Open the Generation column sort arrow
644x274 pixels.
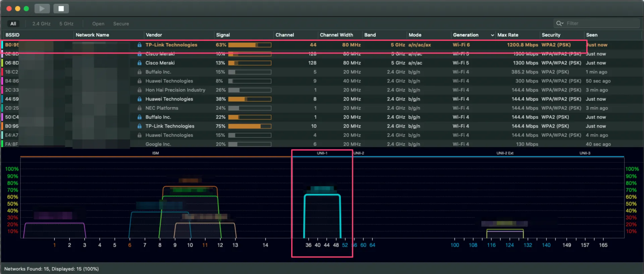tap(492, 35)
